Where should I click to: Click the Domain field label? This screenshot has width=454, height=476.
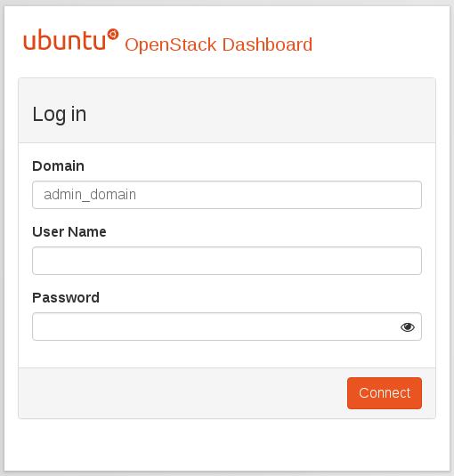click(58, 166)
